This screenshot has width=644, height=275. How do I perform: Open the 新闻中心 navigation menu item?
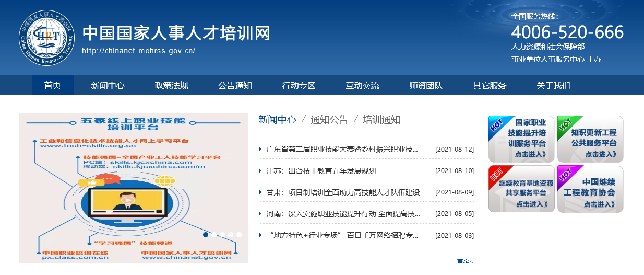coord(108,85)
